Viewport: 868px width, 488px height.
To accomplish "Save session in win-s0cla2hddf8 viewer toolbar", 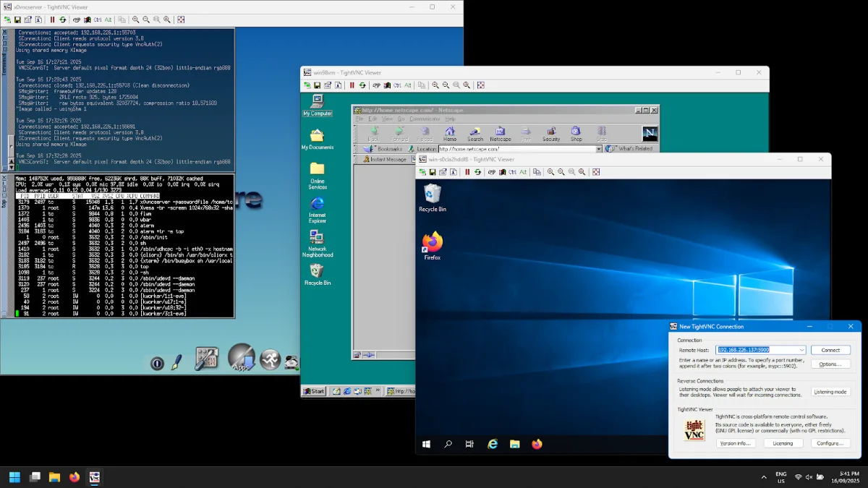I will coord(433,172).
